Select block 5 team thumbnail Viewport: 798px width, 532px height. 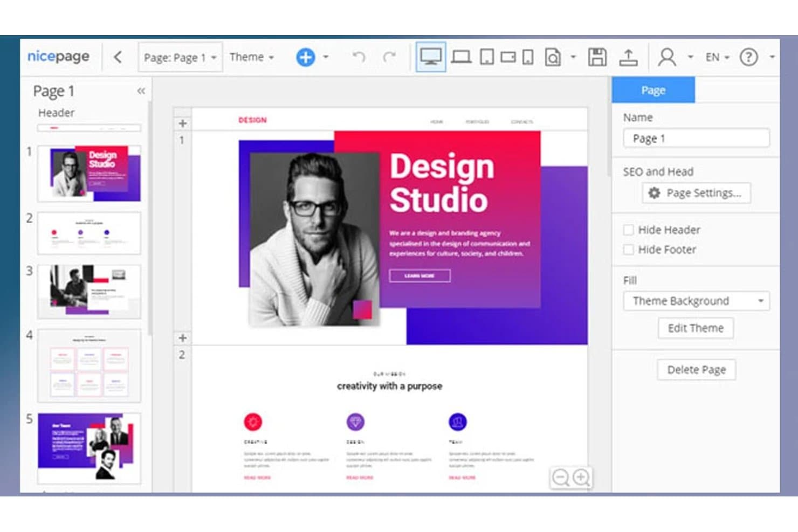89,448
